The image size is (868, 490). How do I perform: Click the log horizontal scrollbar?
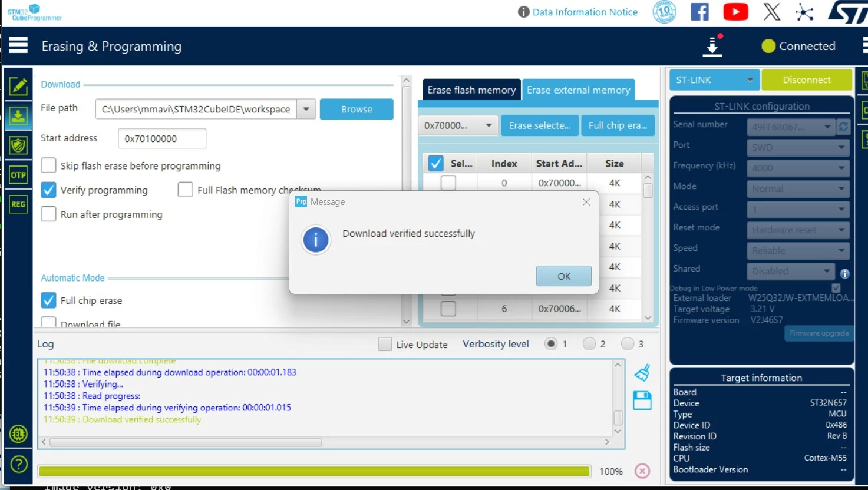186,442
